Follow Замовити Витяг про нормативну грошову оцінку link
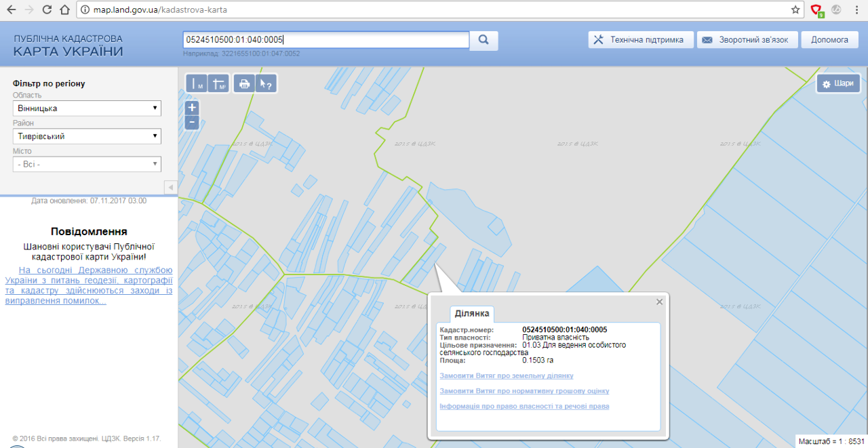 pyautogui.click(x=524, y=391)
